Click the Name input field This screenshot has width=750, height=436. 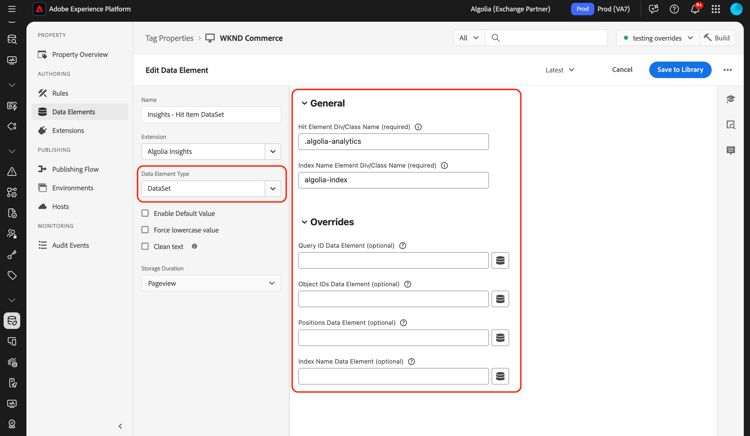pos(210,114)
